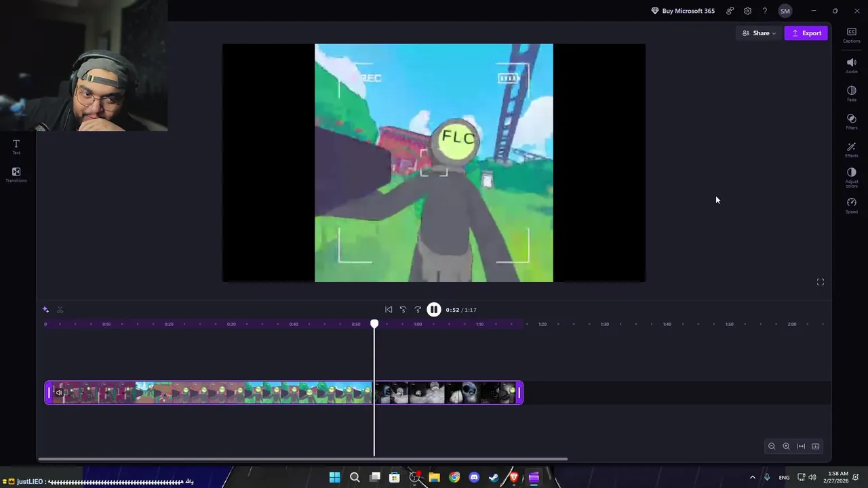The image size is (868, 488).
Task: Click the 0:52 / 1:17 time display
Action: [461, 310]
